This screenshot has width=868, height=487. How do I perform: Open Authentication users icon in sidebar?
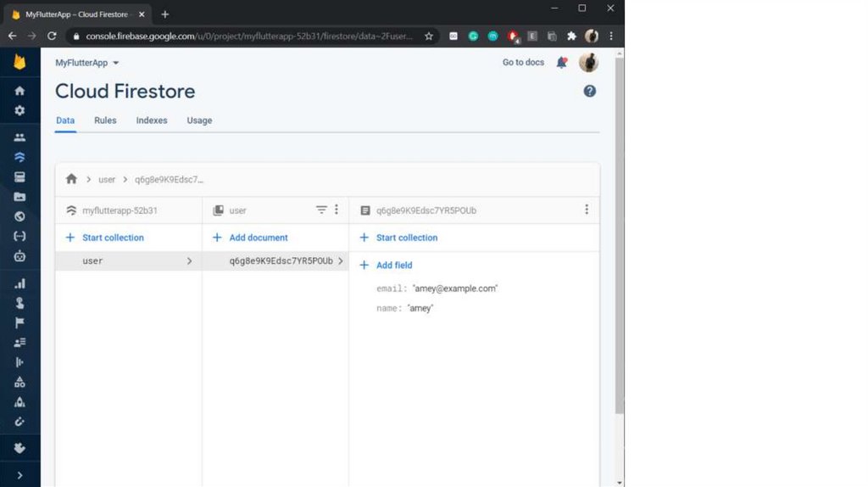[x=19, y=137]
